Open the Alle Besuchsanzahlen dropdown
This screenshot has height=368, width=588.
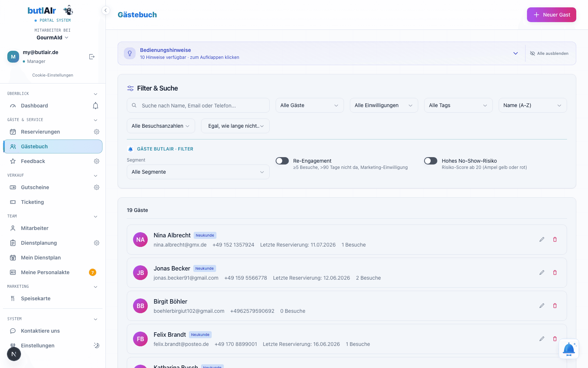point(161,126)
